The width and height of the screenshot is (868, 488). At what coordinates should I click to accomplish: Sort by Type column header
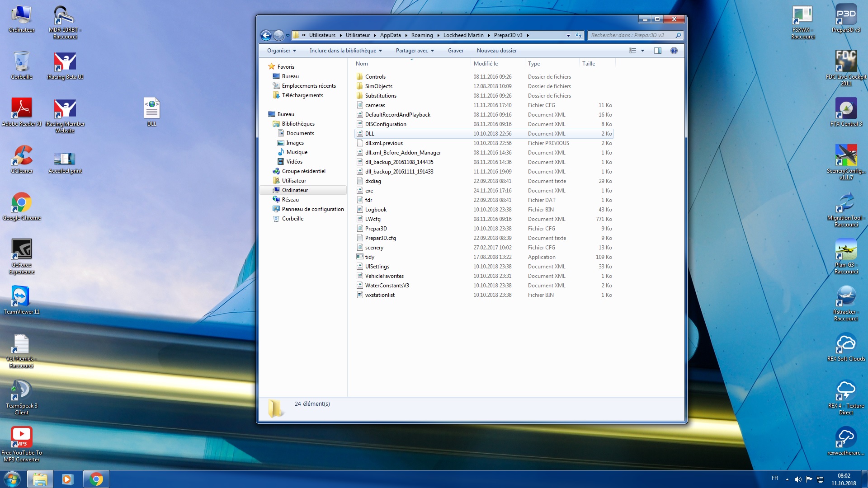pos(552,64)
